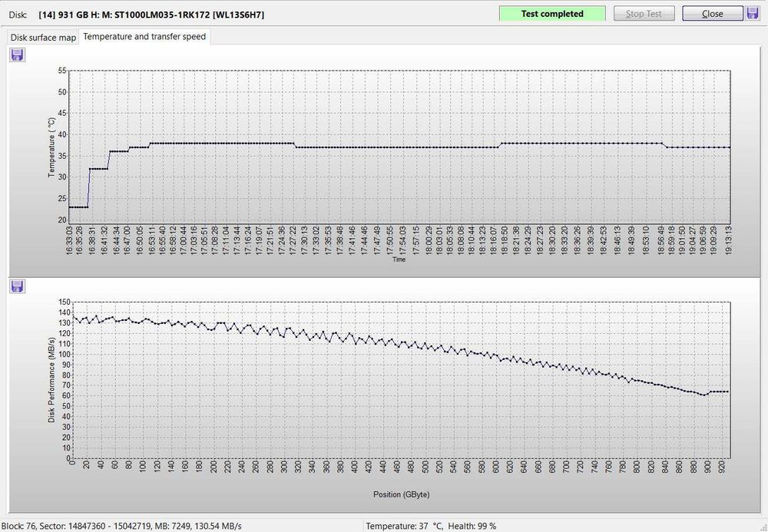This screenshot has width=768, height=532.
Task: Close the test window with the Close button
Action: 713,14
